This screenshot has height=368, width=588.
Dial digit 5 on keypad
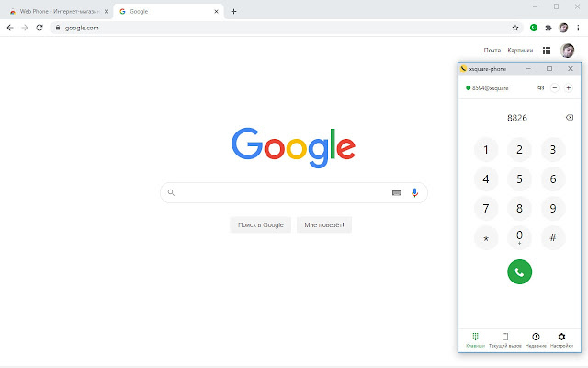[519, 179]
